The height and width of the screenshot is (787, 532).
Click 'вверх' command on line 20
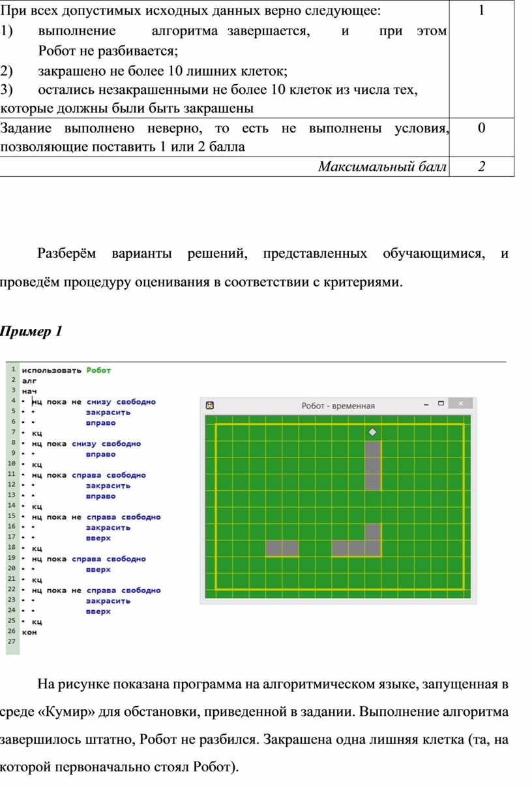click(x=98, y=569)
